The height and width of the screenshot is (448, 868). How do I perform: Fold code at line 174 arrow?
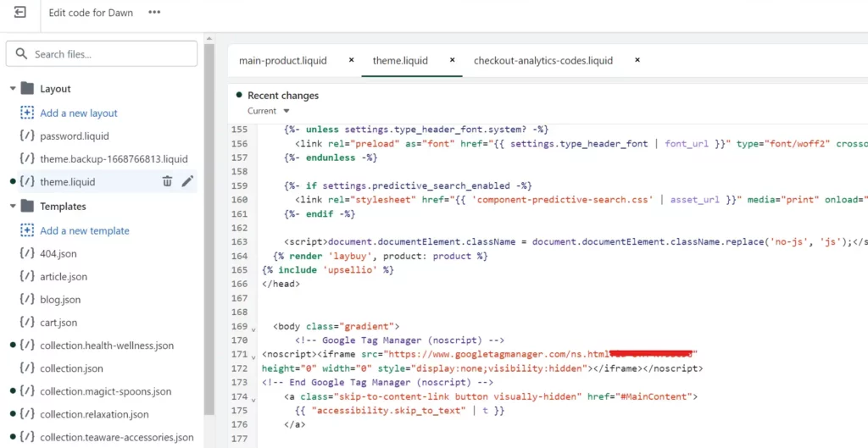(x=253, y=400)
